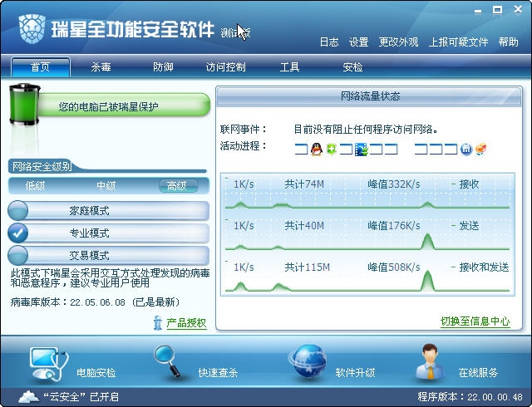
Task: Click the cloud security cloud icon
Action: [x=29, y=397]
